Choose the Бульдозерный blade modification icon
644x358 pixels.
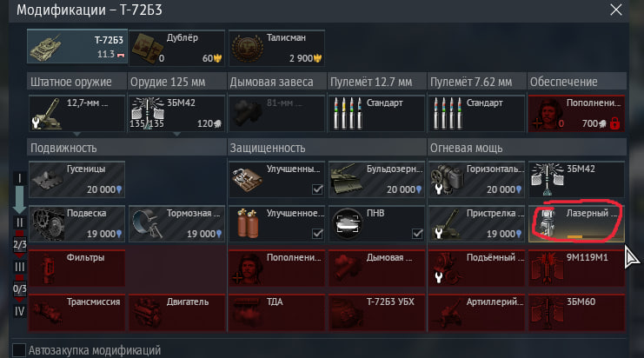point(347,179)
